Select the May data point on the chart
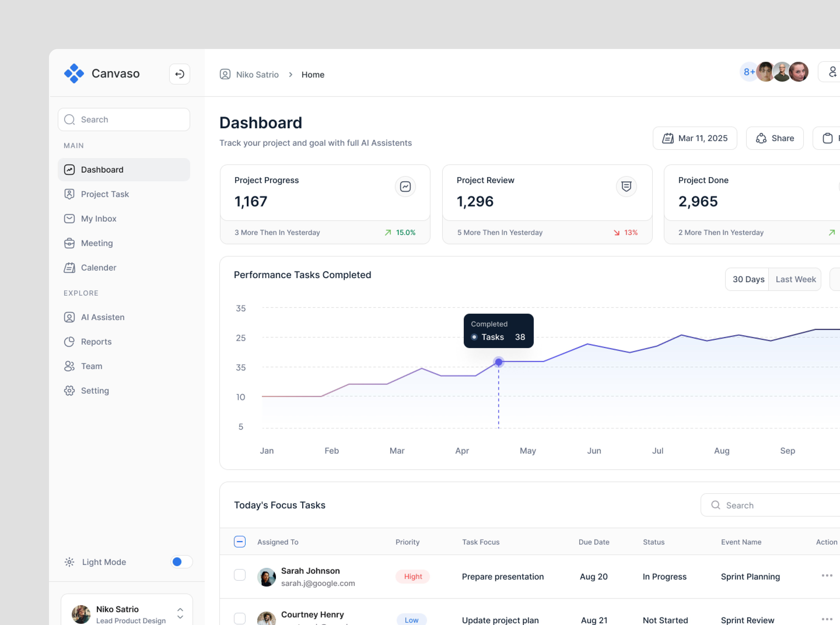The width and height of the screenshot is (840, 625). [499, 362]
